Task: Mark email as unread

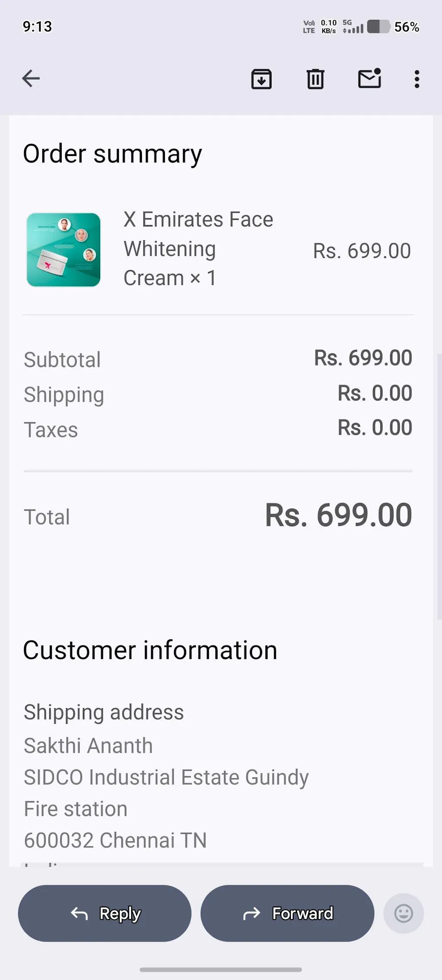Action: [369, 79]
